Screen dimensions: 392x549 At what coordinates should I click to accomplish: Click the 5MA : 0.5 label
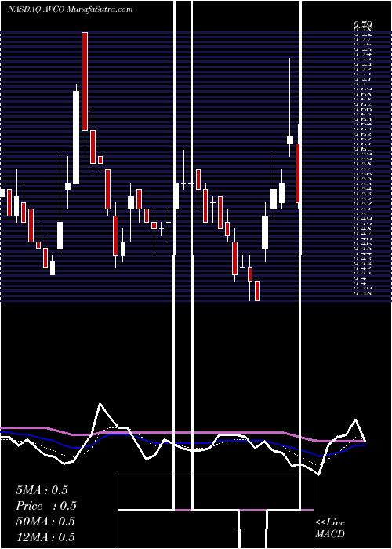point(42,490)
